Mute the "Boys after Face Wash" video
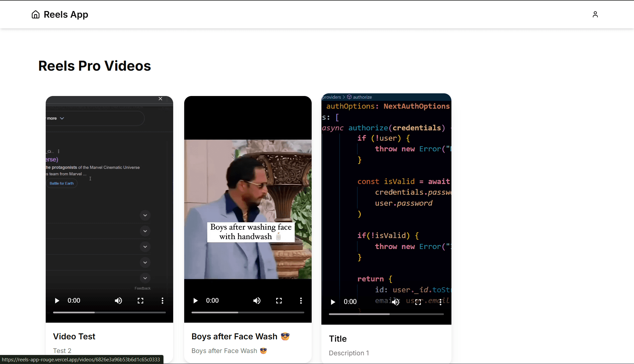Viewport: 634px width, 364px height. 257,300
